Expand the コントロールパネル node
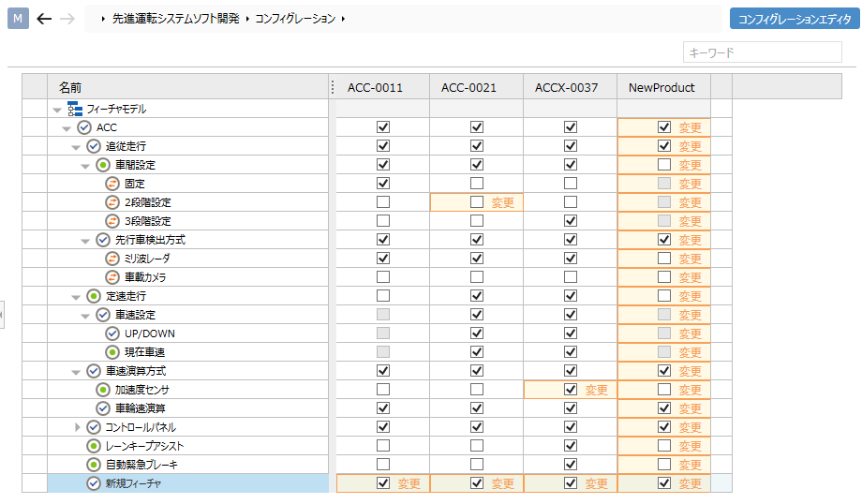The width and height of the screenshot is (862, 504). (x=78, y=427)
